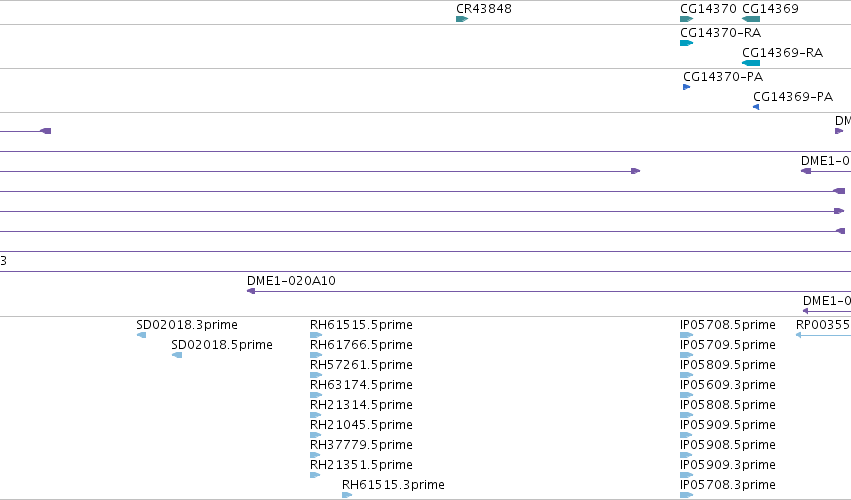Select the CG14370 gene label
Viewport: 851px width, 500px height.
tap(708, 9)
